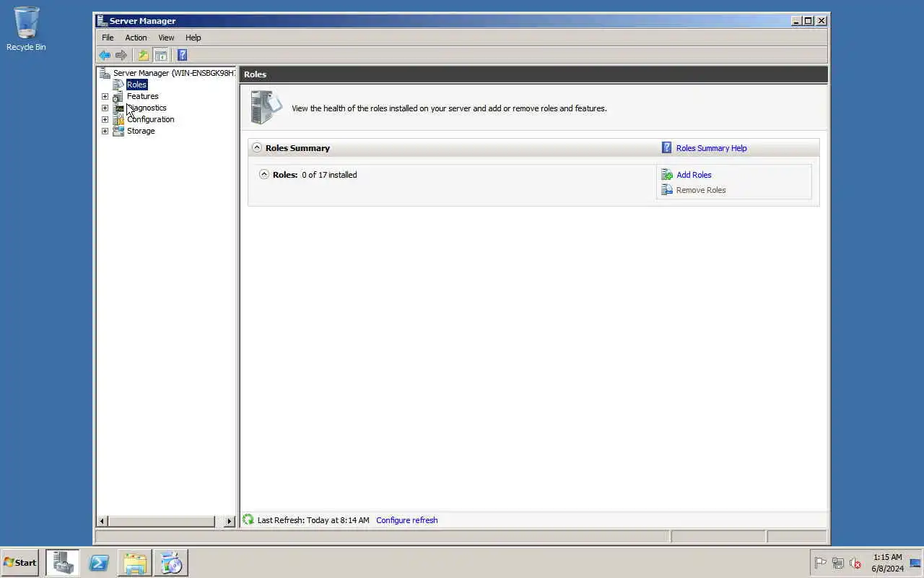Click the muted speaker tray icon
The height and width of the screenshot is (578, 924).
(855, 563)
